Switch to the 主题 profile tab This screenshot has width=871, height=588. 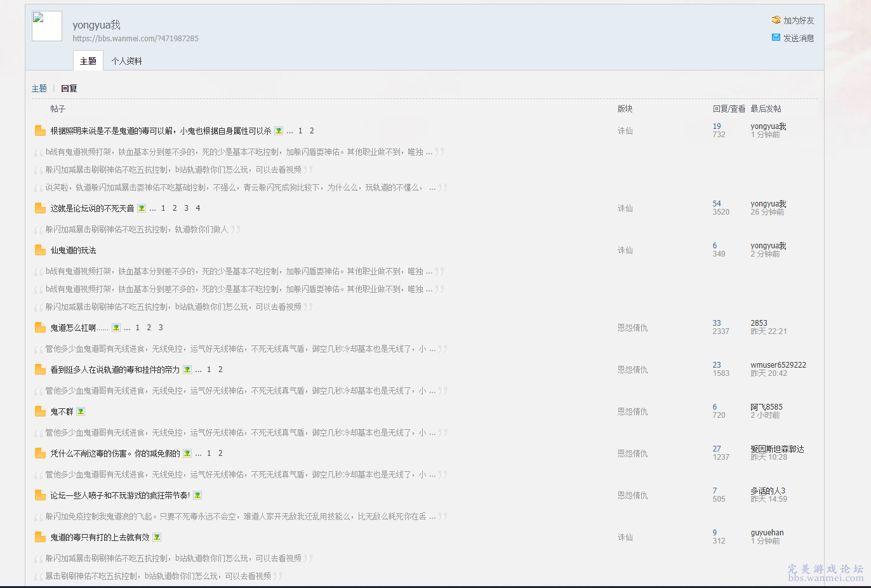click(88, 61)
